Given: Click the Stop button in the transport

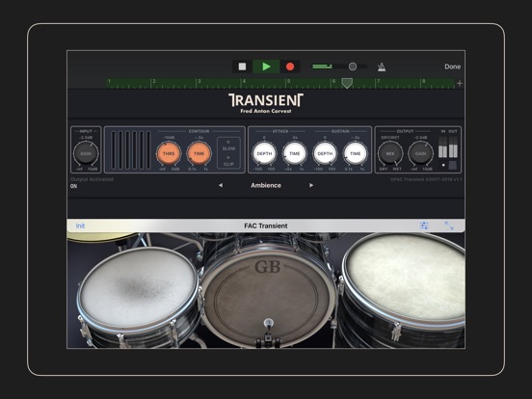Looking at the screenshot, I should click(x=242, y=66).
